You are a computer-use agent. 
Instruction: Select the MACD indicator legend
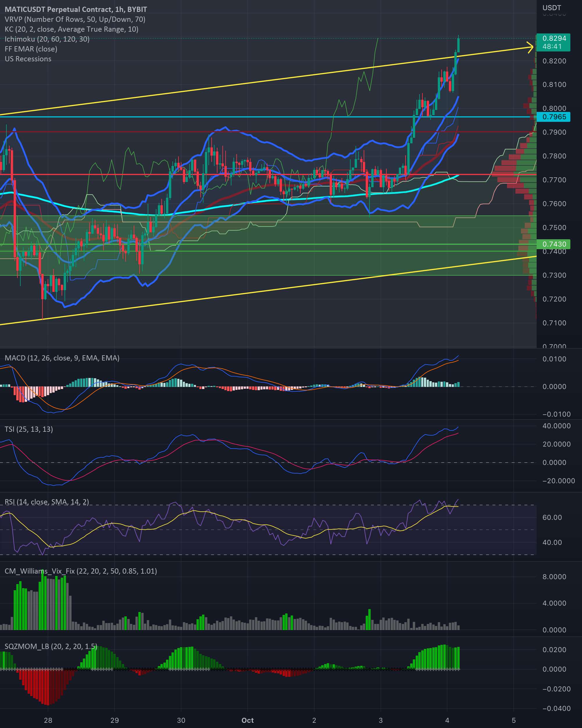coord(62,358)
